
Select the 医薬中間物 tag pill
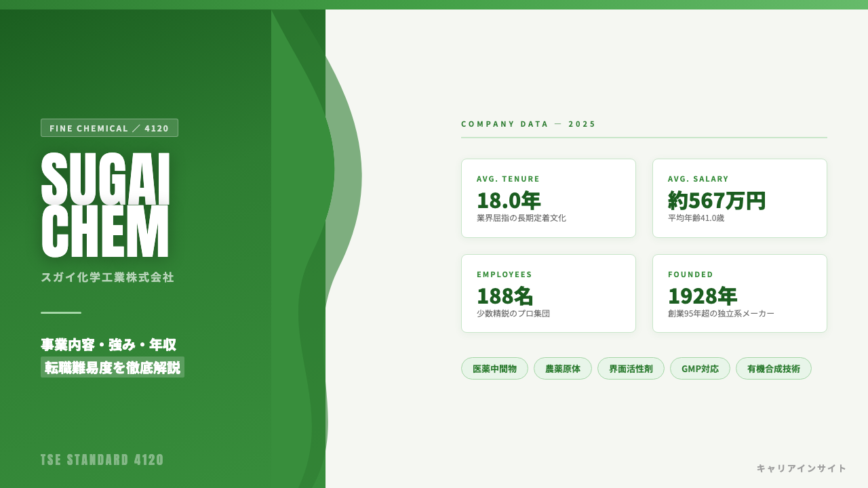click(494, 369)
